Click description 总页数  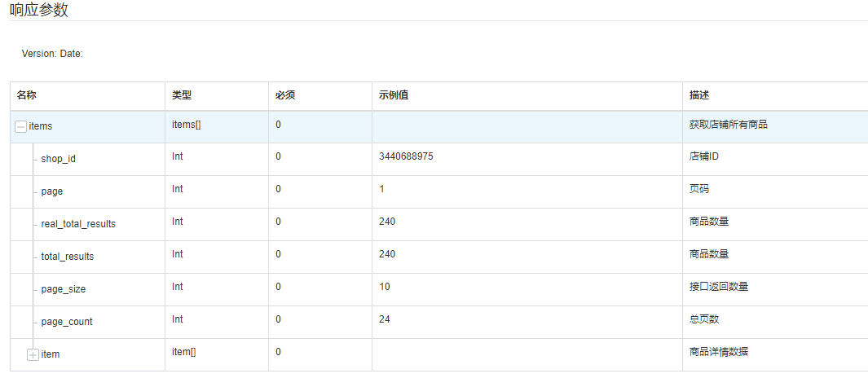(x=704, y=320)
